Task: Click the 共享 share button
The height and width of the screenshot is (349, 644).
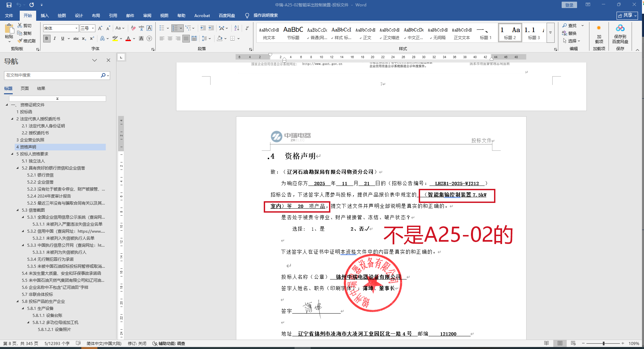Action: (x=627, y=15)
